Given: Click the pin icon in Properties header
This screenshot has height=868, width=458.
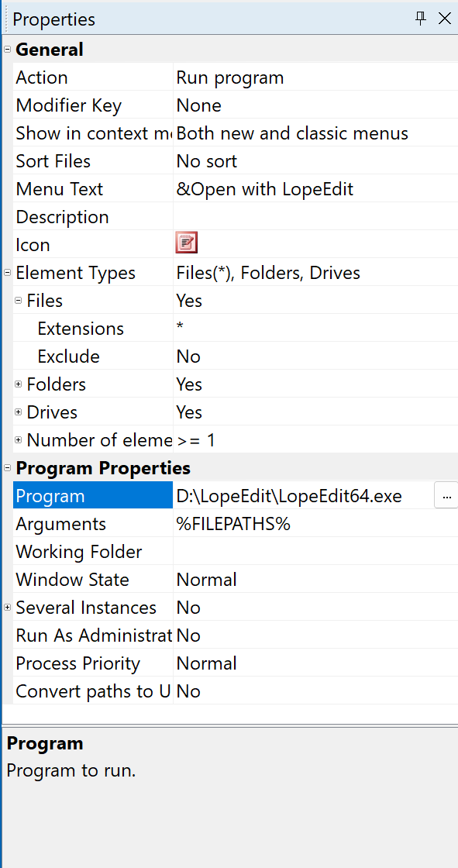Looking at the screenshot, I should click(x=420, y=19).
